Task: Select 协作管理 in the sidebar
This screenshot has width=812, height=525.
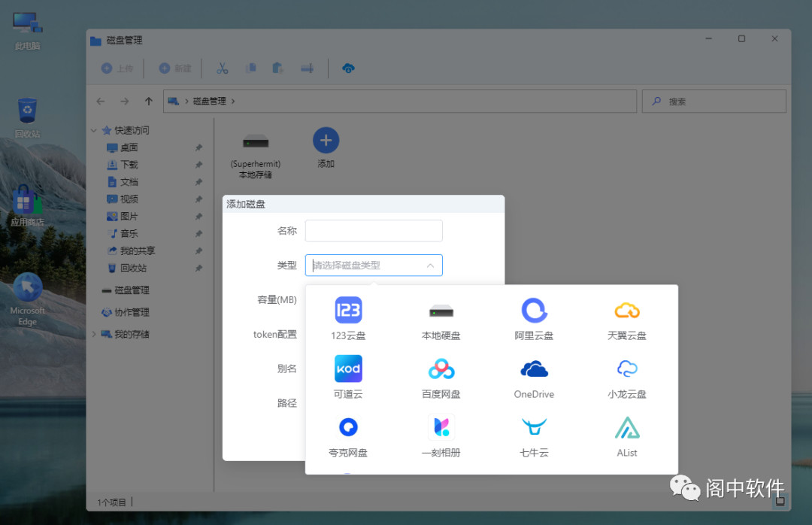Action: point(126,312)
